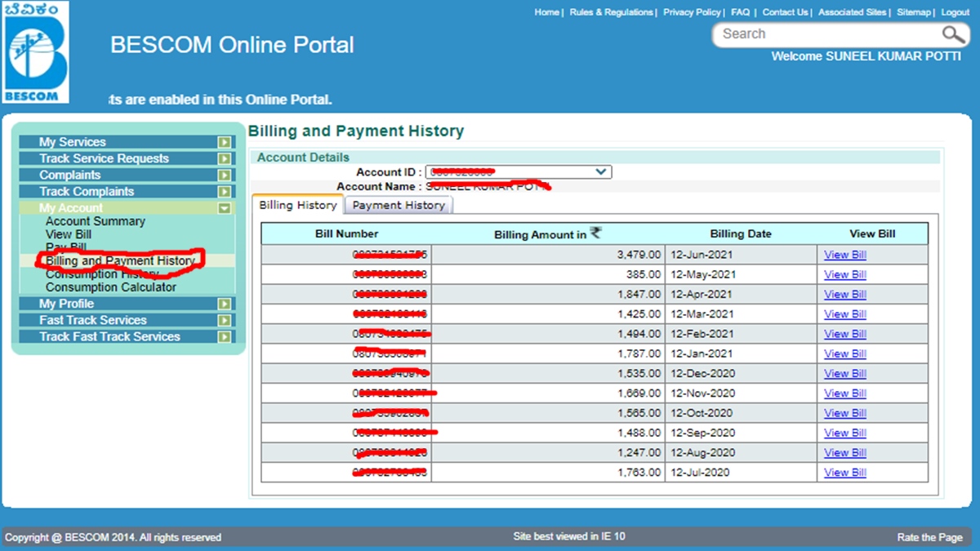980x551 pixels.
Task: Click Billing Date column header
Action: click(741, 234)
